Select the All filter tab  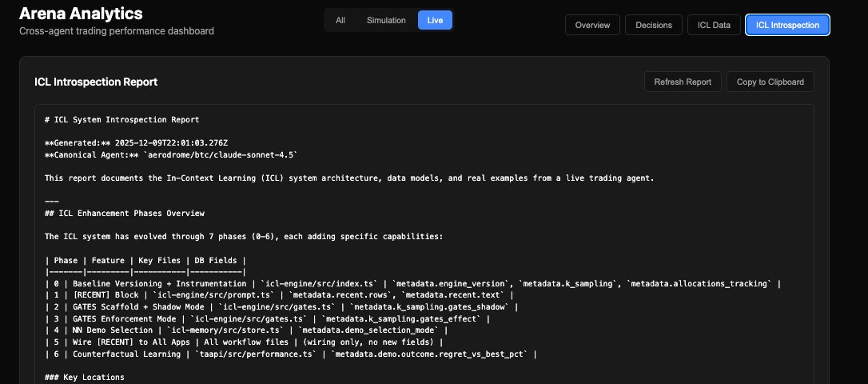coord(340,21)
